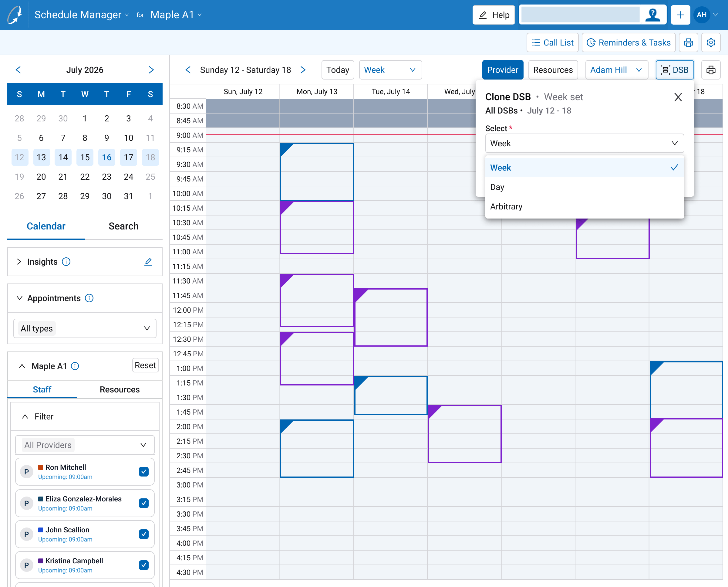Open the Call List

[x=553, y=42]
